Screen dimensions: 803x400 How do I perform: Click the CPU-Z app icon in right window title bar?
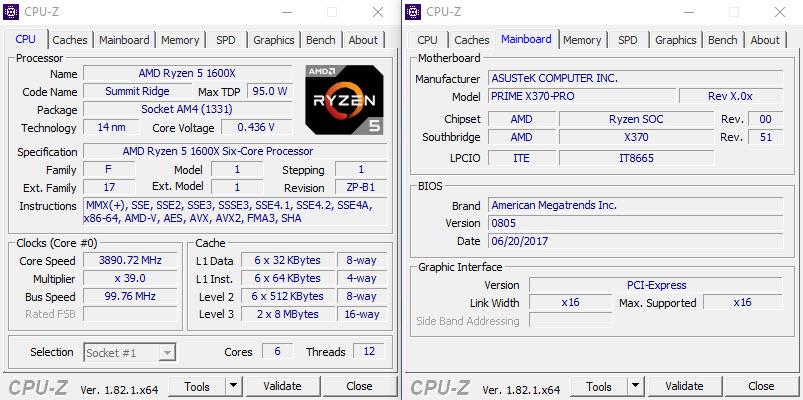413,12
